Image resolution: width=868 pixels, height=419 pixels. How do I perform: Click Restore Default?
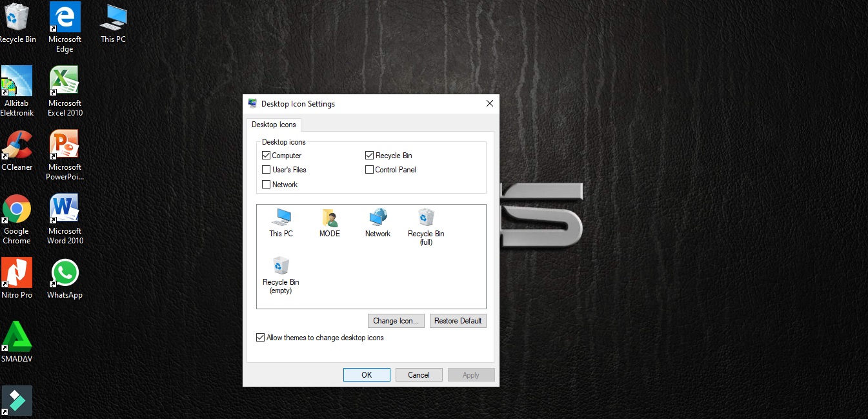tap(458, 320)
